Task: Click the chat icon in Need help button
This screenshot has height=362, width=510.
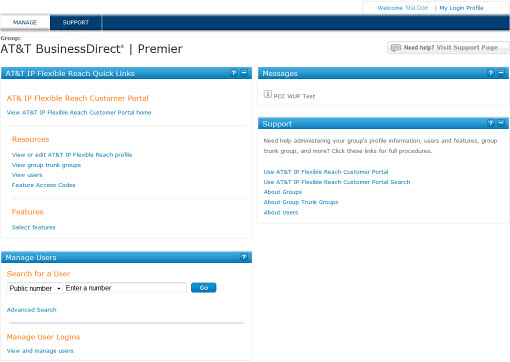Action: [x=396, y=48]
